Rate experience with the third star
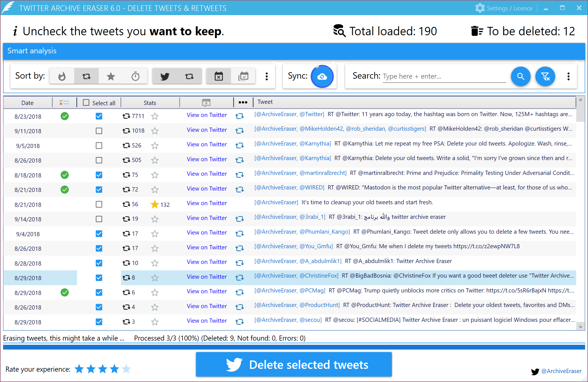This screenshot has width=588, height=382. [103, 369]
